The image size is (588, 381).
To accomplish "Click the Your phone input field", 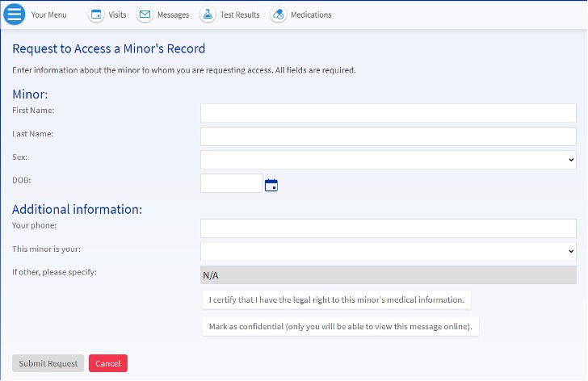I will 388,228.
